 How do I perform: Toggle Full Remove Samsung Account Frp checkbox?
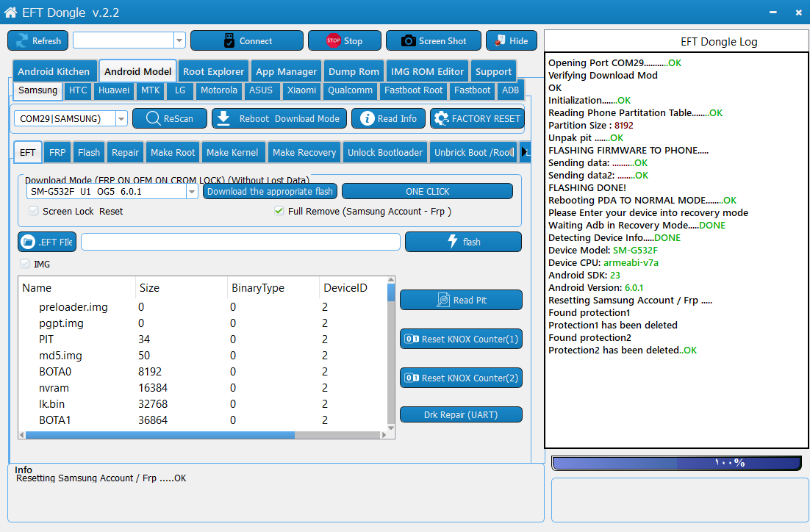click(x=279, y=211)
